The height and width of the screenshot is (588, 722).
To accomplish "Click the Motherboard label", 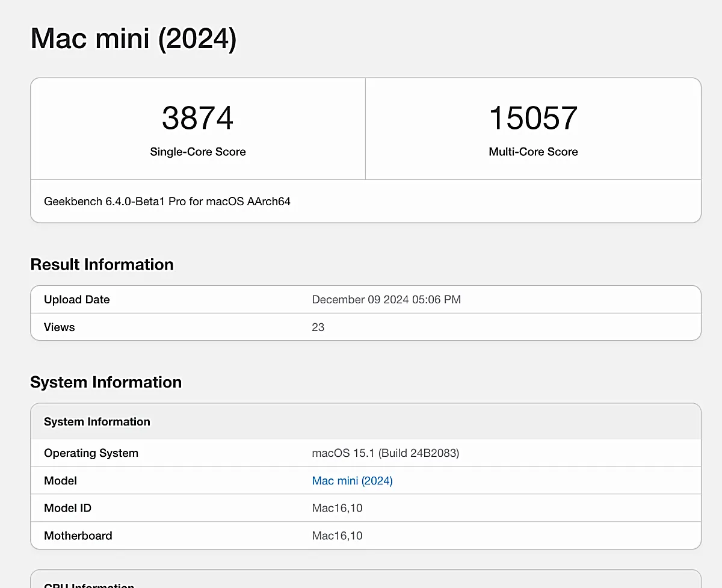I will coord(78,536).
